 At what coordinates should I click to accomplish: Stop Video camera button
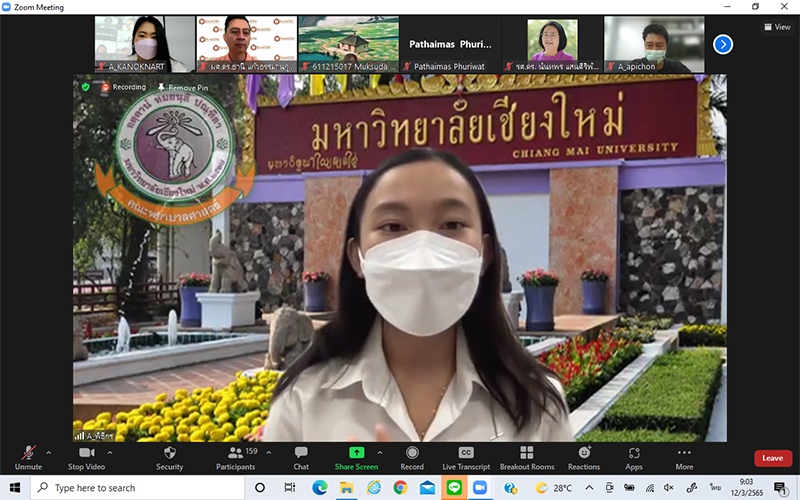pyautogui.click(x=86, y=458)
